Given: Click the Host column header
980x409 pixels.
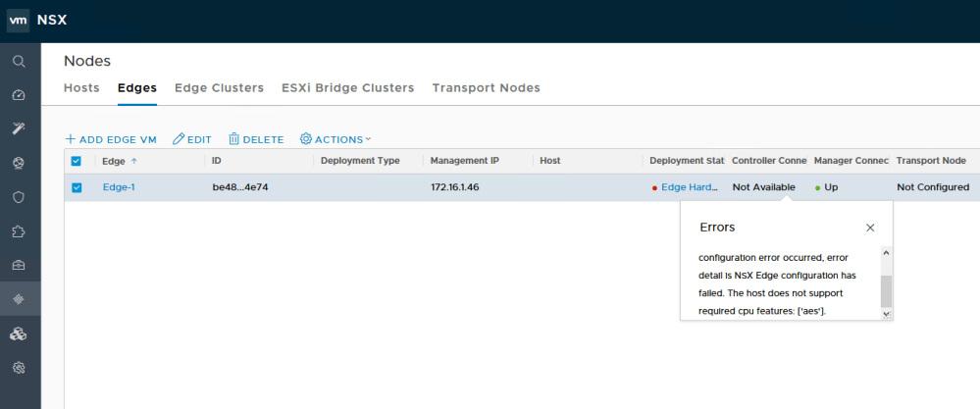Looking at the screenshot, I should (550, 161).
